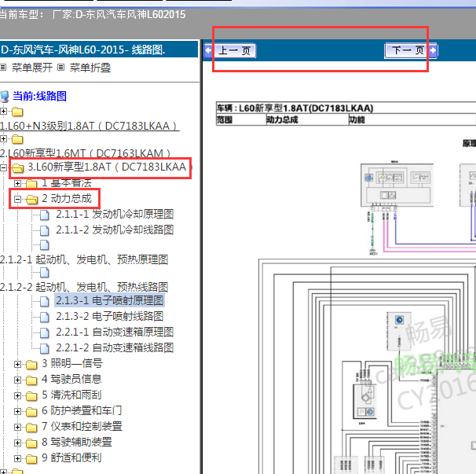Viewport: 476px width, 474px height.
Task: Select the 9 舒适和便利 label
Action: pyautogui.click(x=71, y=458)
